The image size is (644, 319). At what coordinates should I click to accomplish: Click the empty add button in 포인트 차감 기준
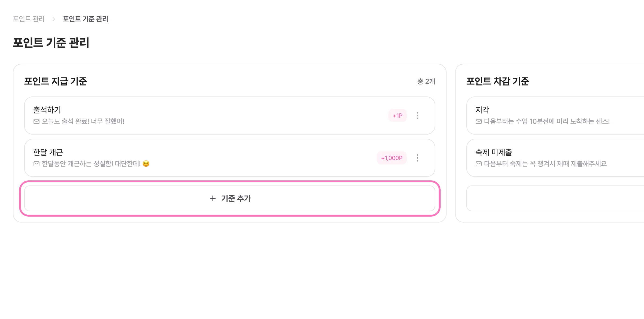(x=555, y=198)
